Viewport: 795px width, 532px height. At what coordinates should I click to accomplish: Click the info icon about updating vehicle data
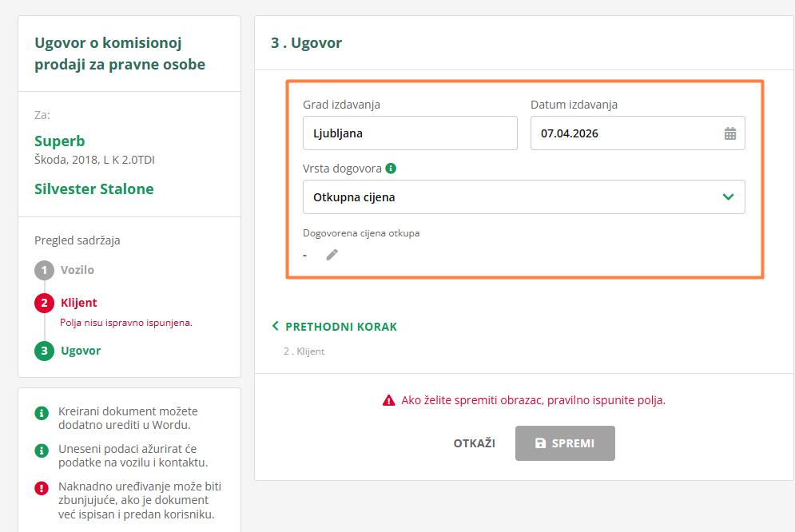click(x=42, y=451)
